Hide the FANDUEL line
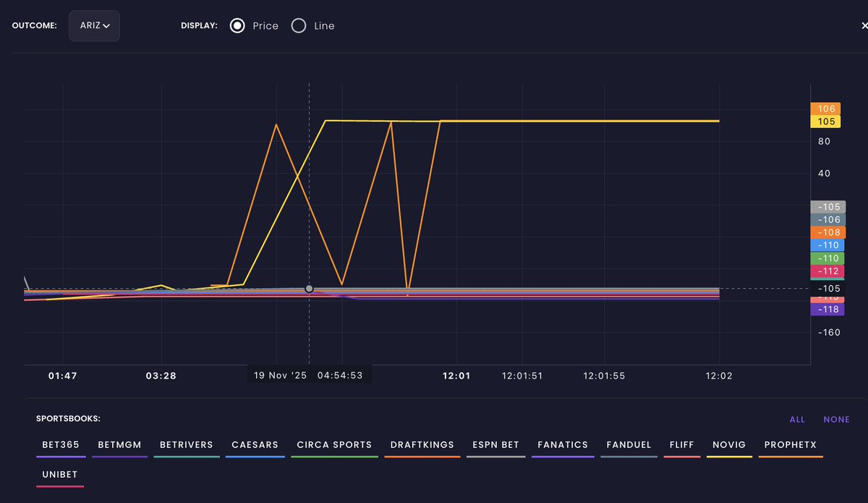This screenshot has width=868, height=503. (629, 444)
